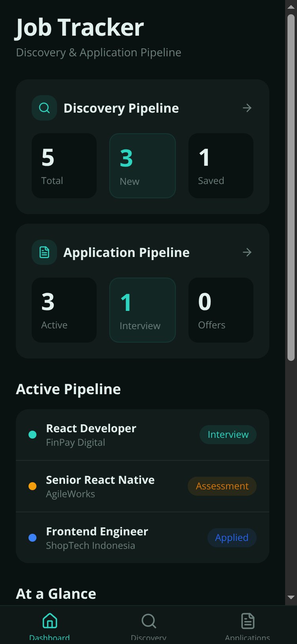Select the 3 New discovery card
This screenshot has width=297, height=644.
coord(143,166)
